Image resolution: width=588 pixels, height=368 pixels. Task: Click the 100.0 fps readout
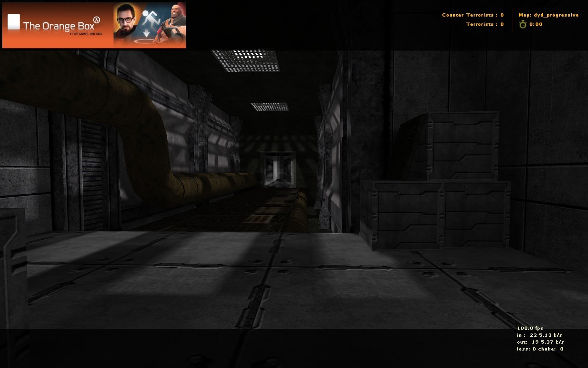tap(530, 328)
